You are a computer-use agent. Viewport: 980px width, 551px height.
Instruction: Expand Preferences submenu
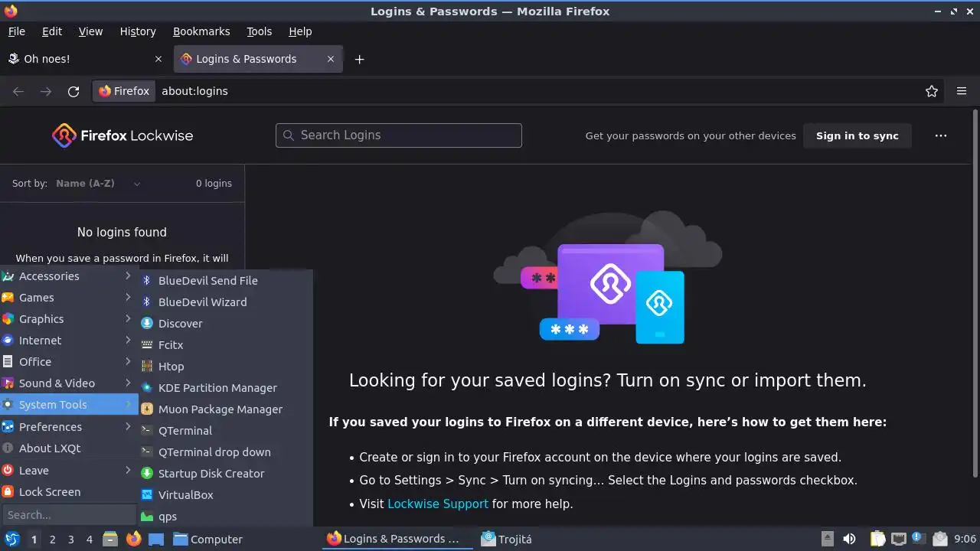pyautogui.click(x=69, y=427)
